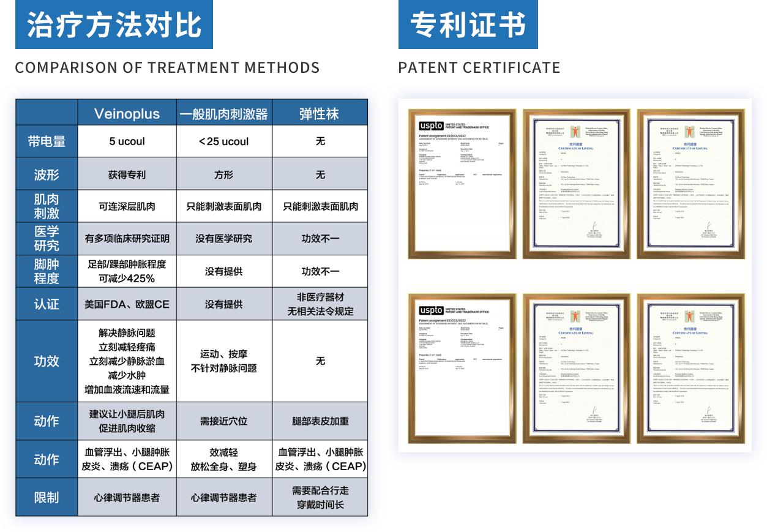Click 功效不一 in the 脚肿程度 row
767x532 pixels.
(320, 271)
